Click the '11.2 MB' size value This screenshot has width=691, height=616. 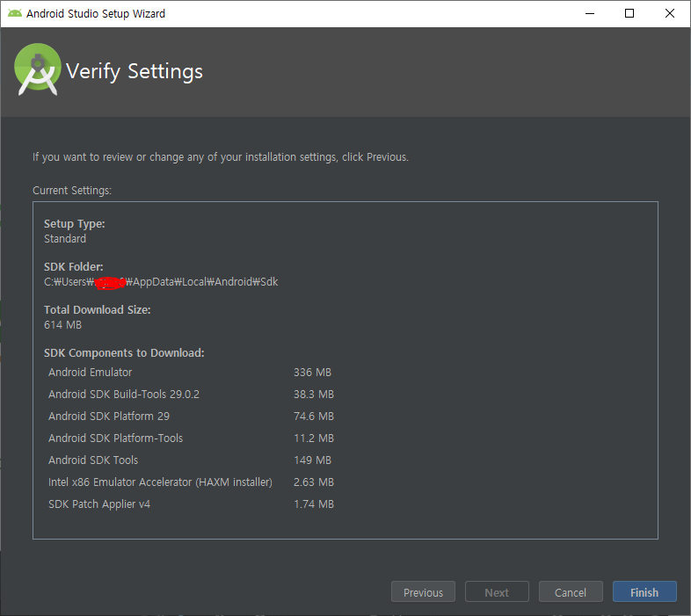tap(314, 438)
